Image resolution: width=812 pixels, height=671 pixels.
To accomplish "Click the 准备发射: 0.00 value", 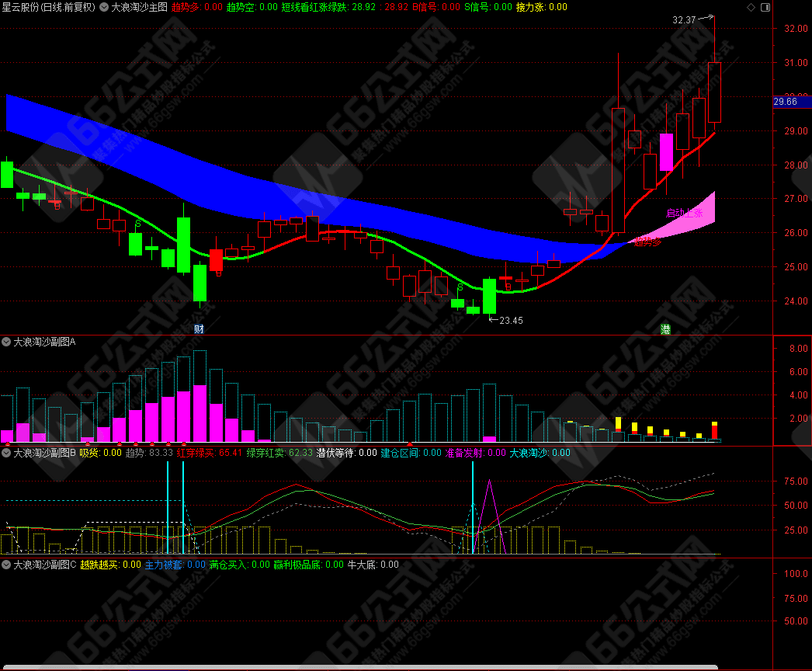I will point(475,453).
